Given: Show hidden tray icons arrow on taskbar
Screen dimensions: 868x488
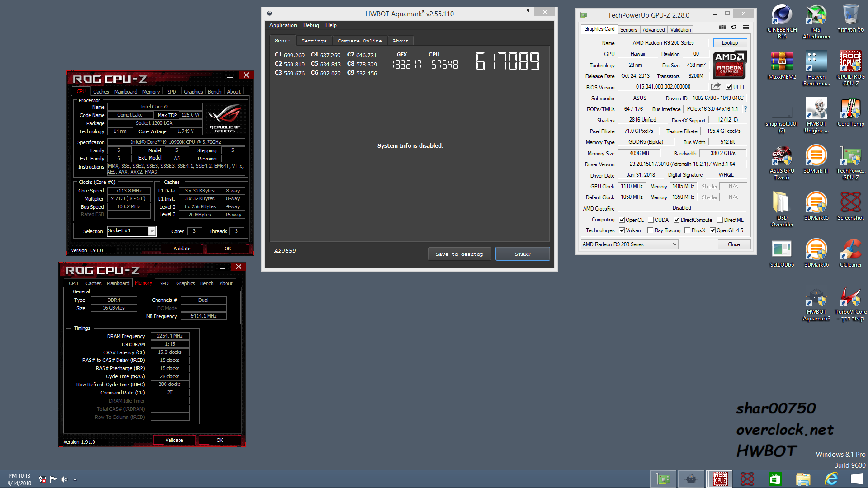Looking at the screenshot, I should [75, 479].
